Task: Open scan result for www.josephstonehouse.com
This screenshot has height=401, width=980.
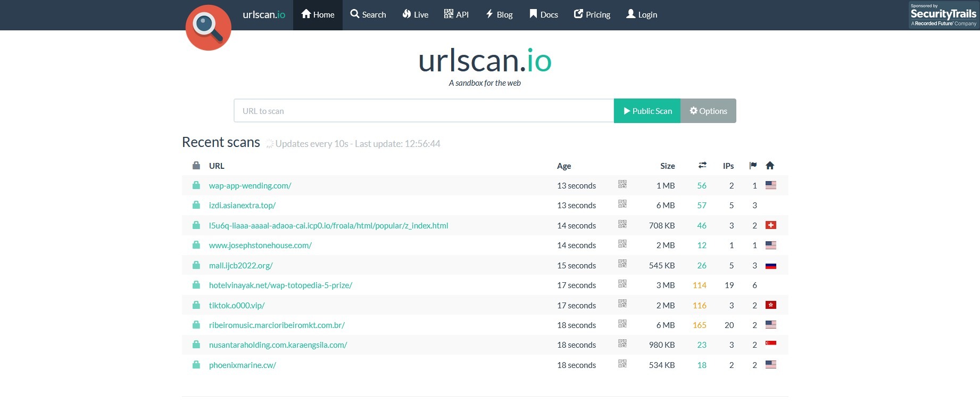Action: [260, 245]
